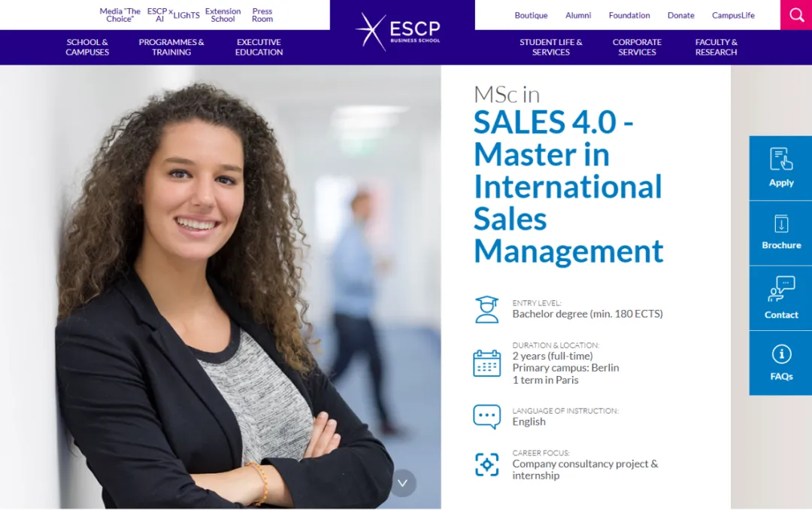
Task: Click the pink search magnifier icon
Action: coord(796,14)
